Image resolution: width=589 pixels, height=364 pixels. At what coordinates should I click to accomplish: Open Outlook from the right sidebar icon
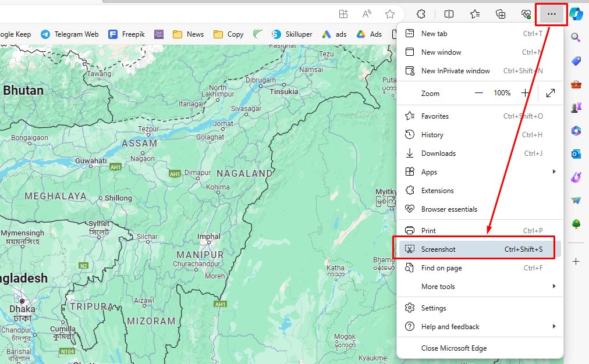[x=576, y=154]
